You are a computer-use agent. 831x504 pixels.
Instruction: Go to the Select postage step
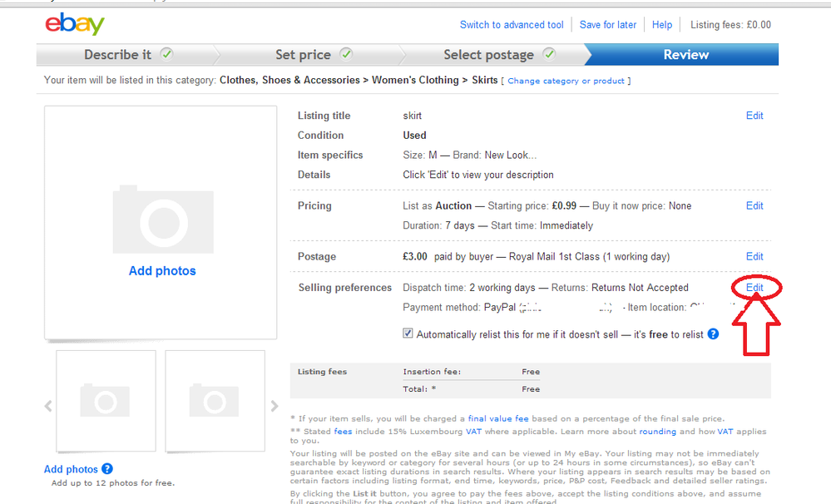pos(489,55)
